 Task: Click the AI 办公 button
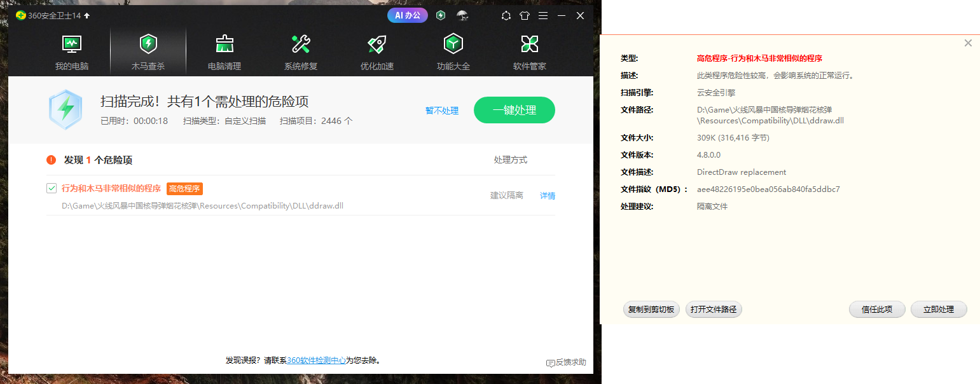coord(408,15)
